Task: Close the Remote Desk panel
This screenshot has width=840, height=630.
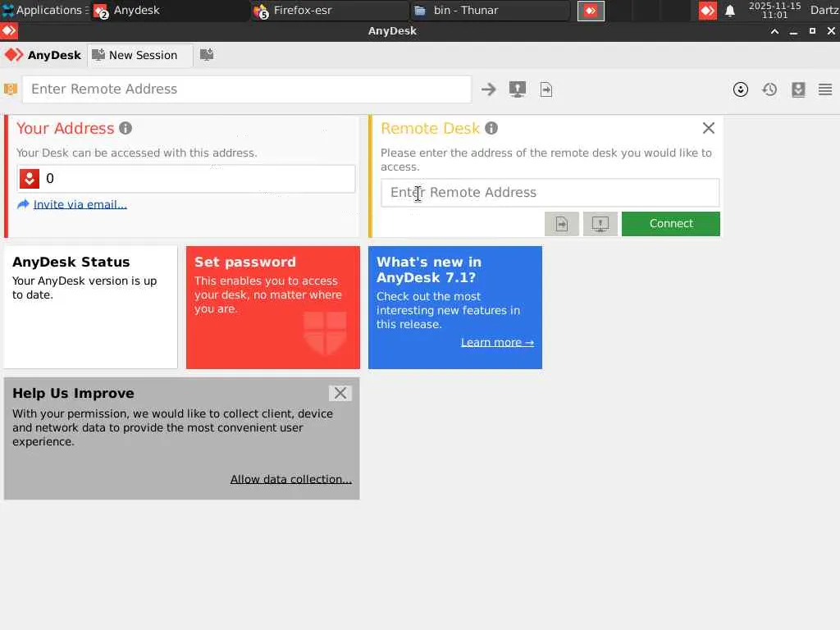Action: tap(708, 128)
